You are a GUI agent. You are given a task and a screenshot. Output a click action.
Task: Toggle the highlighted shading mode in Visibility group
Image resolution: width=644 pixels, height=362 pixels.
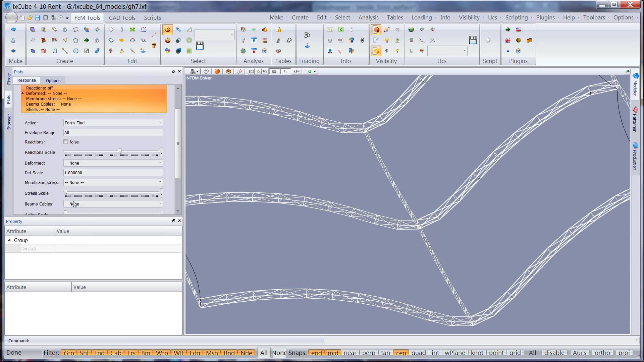pyautogui.click(x=376, y=29)
